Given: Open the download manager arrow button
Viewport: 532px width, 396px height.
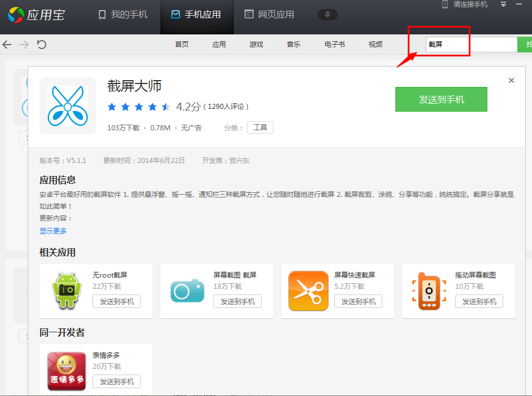Looking at the screenshot, I should pyautogui.click(x=328, y=15).
